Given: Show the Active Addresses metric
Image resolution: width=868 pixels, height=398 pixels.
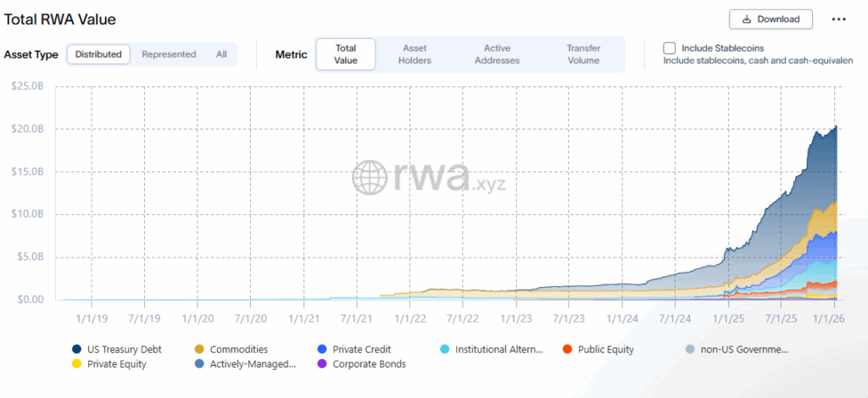Looking at the screenshot, I should (498, 54).
